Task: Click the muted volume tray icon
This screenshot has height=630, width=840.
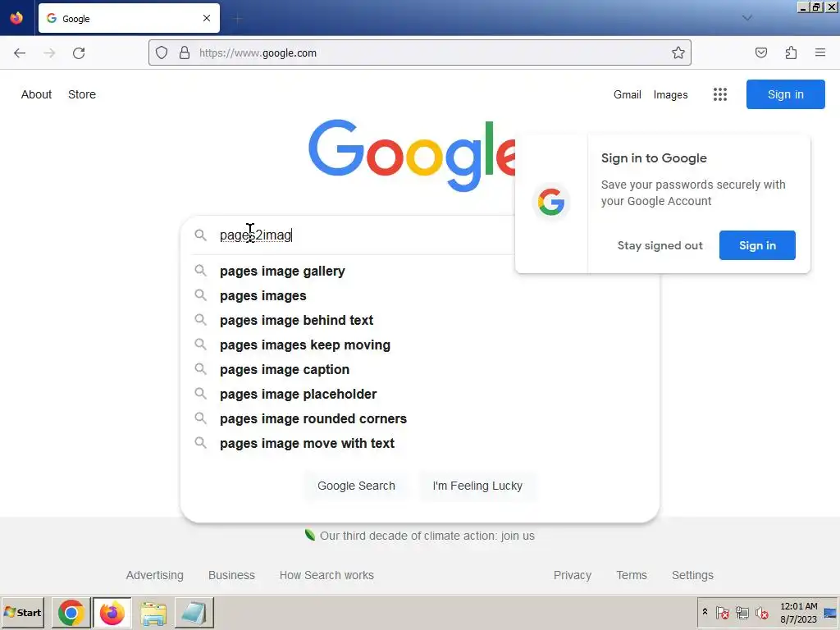Action: tap(761, 612)
